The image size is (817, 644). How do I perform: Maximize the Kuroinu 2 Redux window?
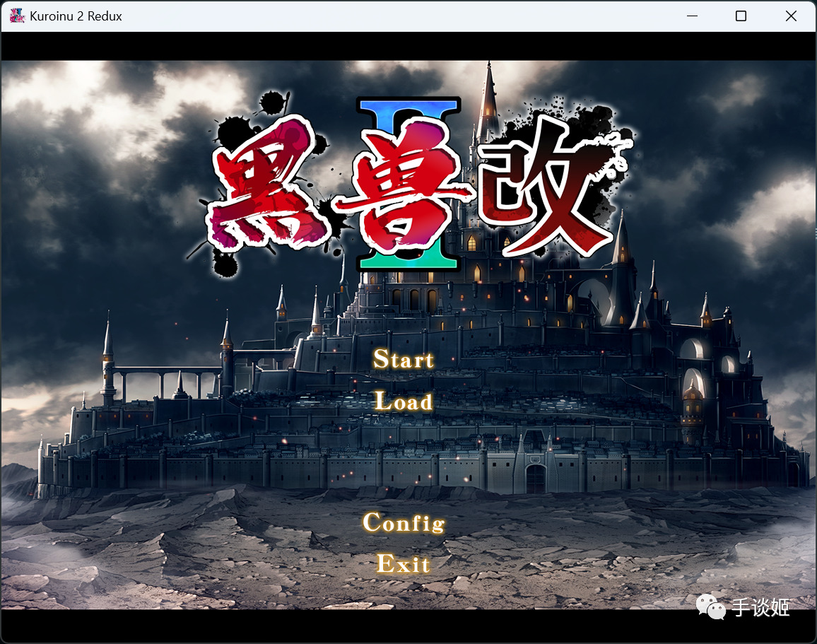coord(741,16)
